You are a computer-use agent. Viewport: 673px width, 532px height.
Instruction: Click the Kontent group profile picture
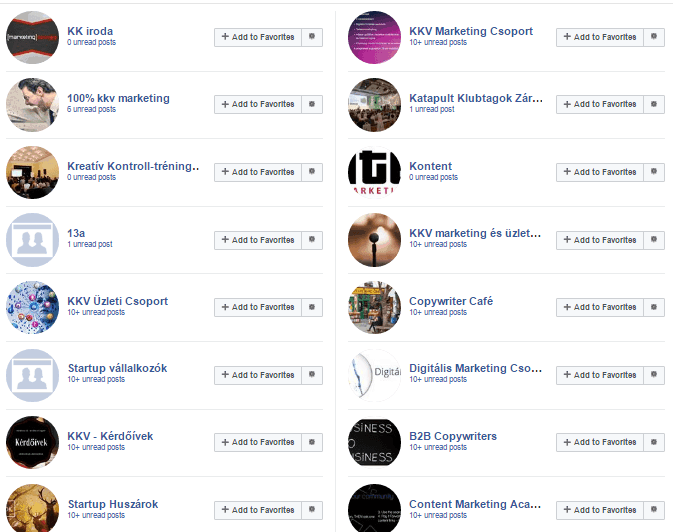click(374, 172)
